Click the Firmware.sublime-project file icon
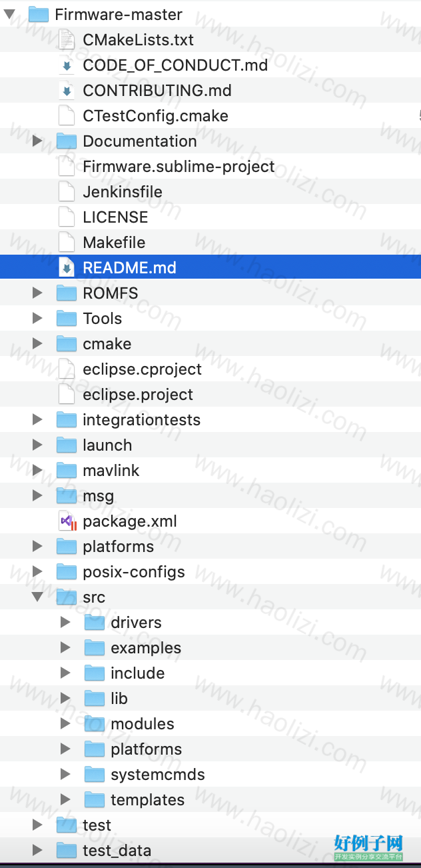The width and height of the screenshot is (421, 868). pyautogui.click(x=67, y=167)
